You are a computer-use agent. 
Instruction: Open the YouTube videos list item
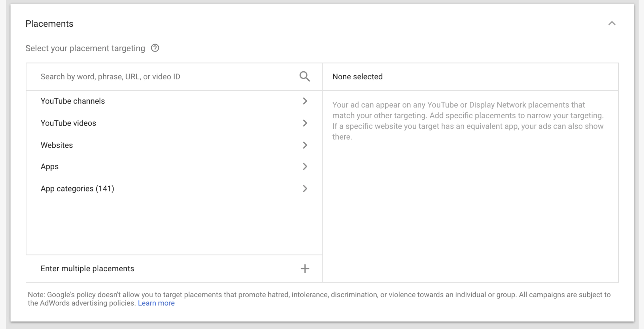pyautogui.click(x=68, y=123)
